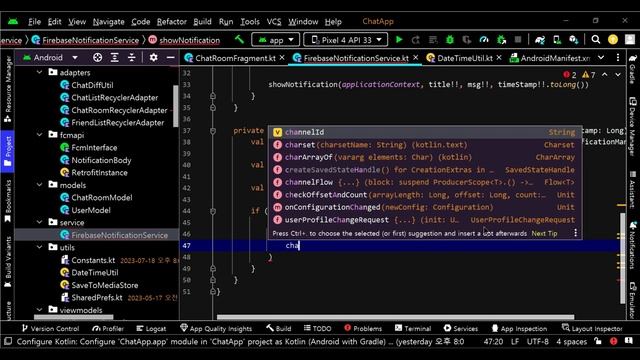Open the app run configuration dropdown
Viewport: 640px width, 360px height.
pyautogui.click(x=276, y=40)
